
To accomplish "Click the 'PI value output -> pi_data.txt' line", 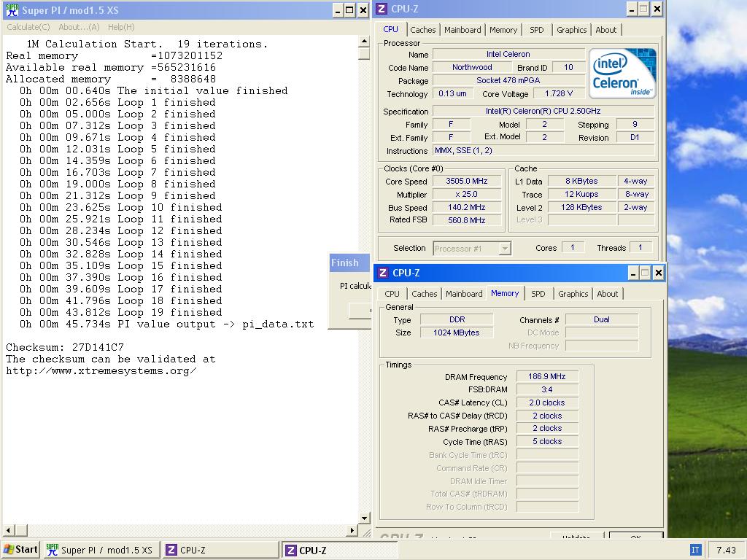I will tap(167, 324).
